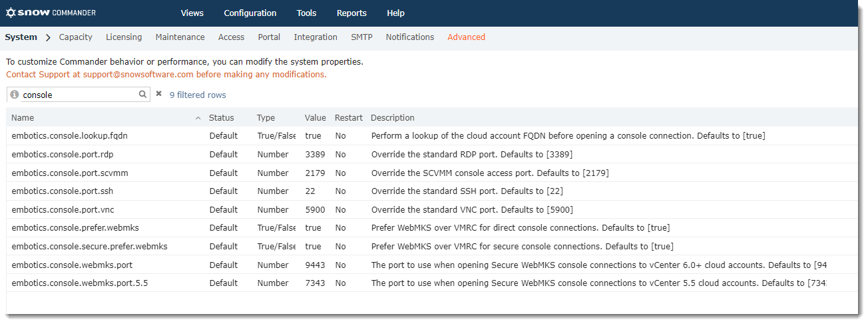This screenshot has height=324, width=868.
Task: Click the breadcrumb chevron after System
Action: point(49,37)
